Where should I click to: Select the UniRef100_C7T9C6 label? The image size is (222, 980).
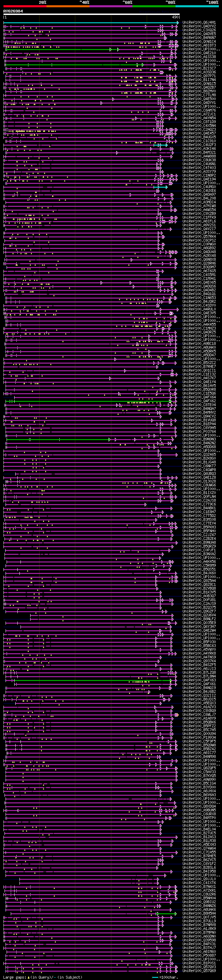(199, 504)
